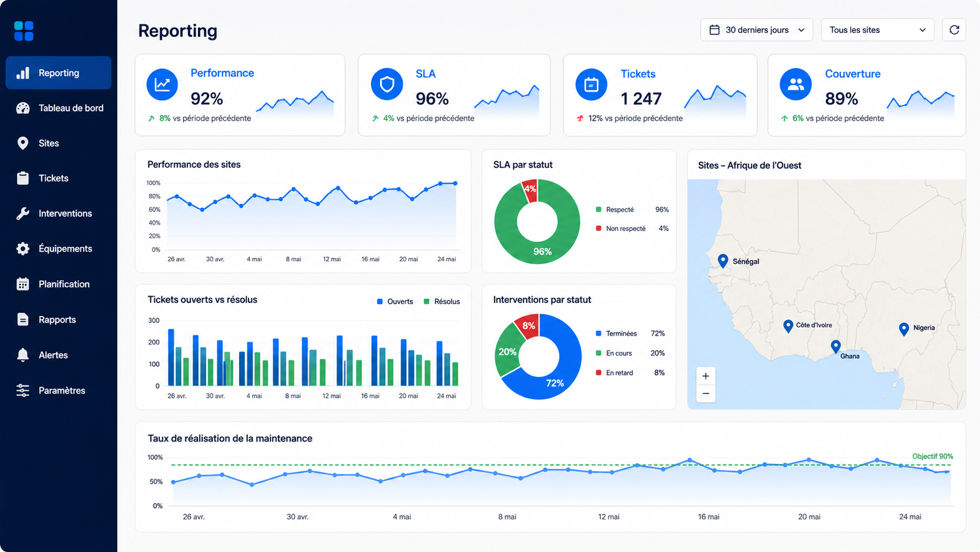This screenshot has width=980, height=552.
Task: Click the Paramètres sliders icon
Action: (23, 391)
